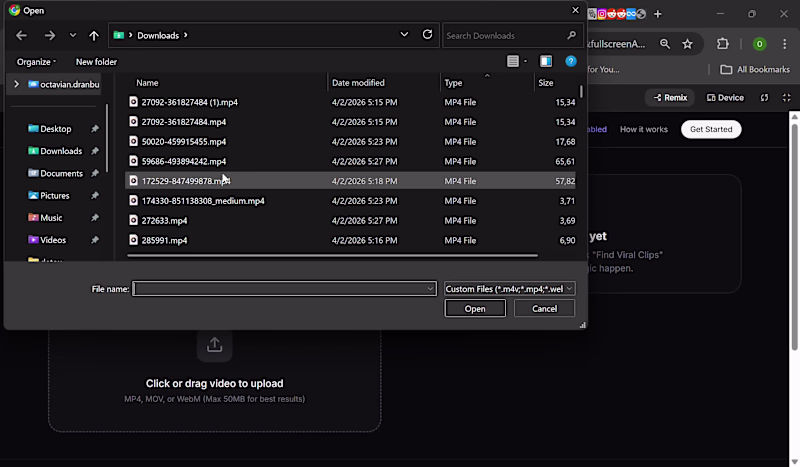The image size is (800, 467).
Task: Open Documents in the sidebar
Action: [x=56, y=174]
